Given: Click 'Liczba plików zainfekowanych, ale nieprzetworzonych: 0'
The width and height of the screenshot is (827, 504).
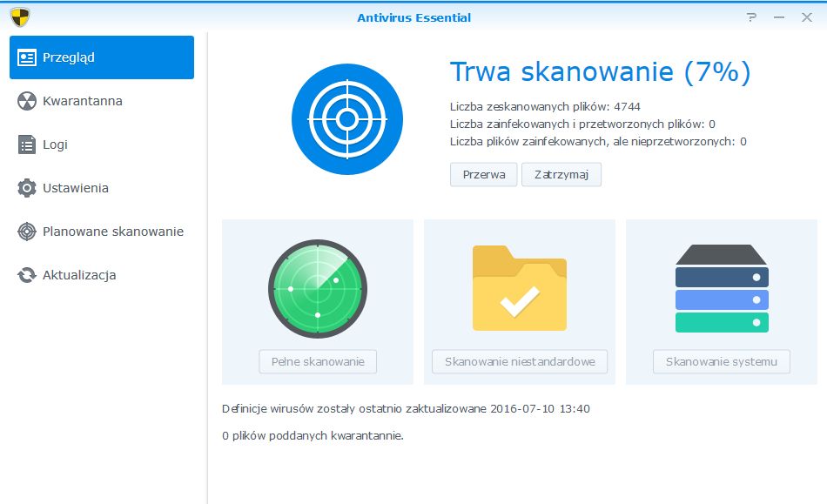Looking at the screenshot, I should pos(598,141).
